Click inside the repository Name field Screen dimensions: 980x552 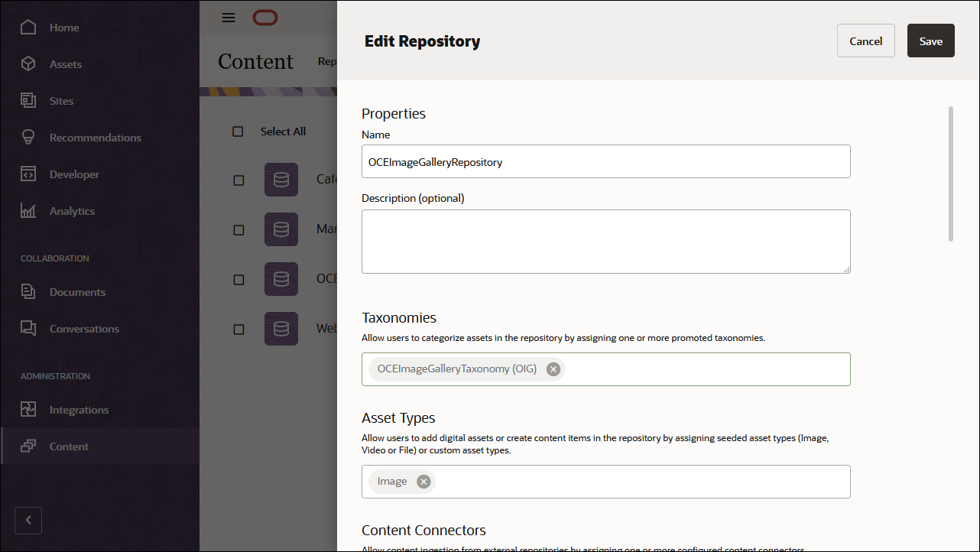605,161
